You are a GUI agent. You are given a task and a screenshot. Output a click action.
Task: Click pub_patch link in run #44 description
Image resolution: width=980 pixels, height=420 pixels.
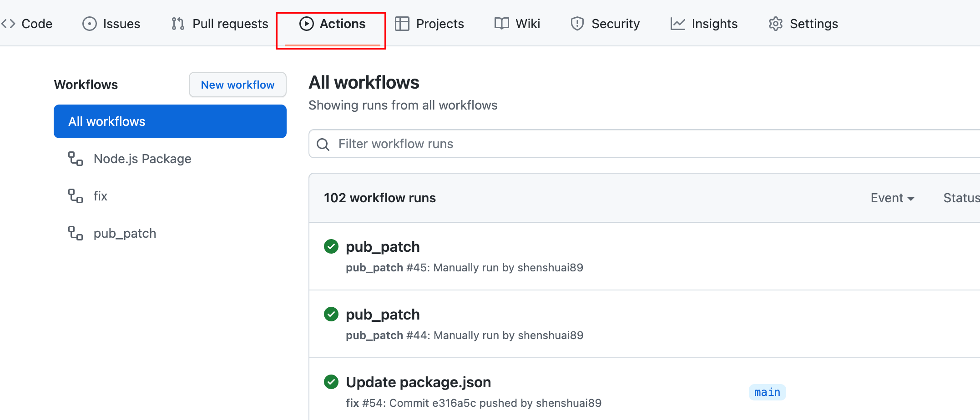[374, 335]
